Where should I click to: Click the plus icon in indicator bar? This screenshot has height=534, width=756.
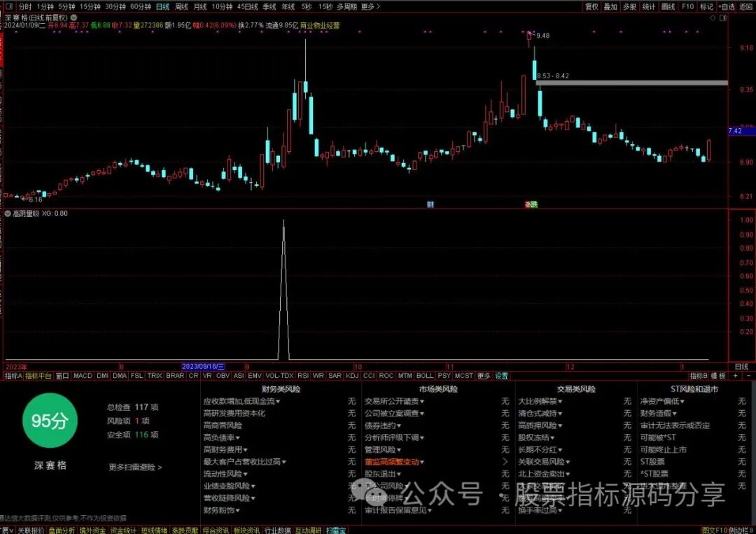pos(735,375)
